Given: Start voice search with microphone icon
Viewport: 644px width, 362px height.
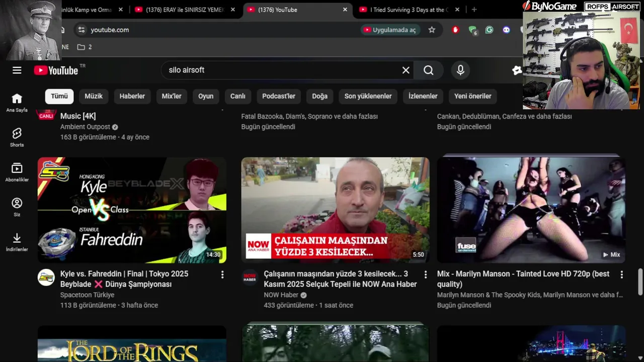Looking at the screenshot, I should coord(460,70).
